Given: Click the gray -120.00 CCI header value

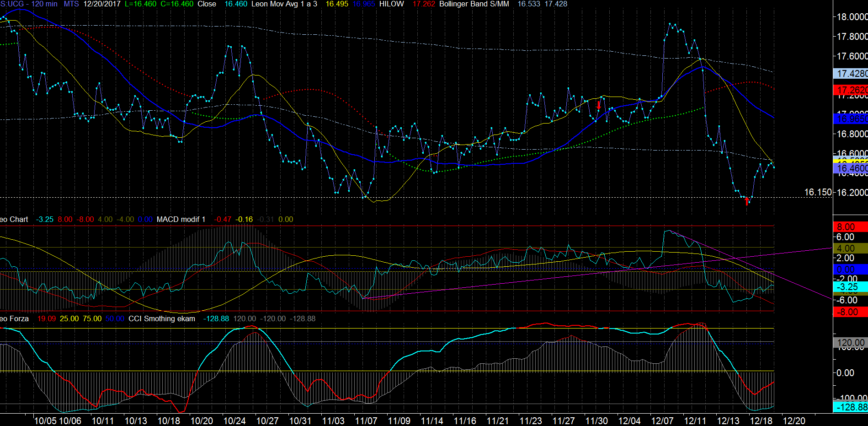Looking at the screenshot, I should click(x=273, y=319).
